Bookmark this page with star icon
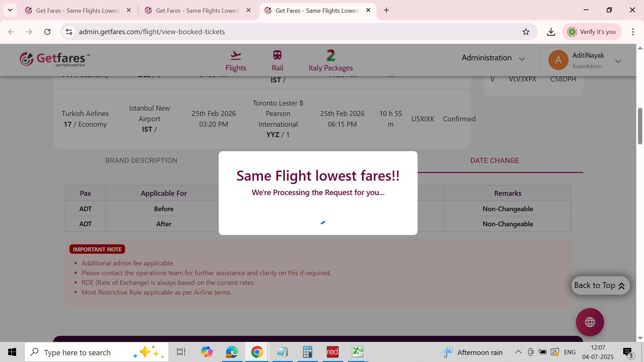Screen dimensions: 644x362 (526, 32)
